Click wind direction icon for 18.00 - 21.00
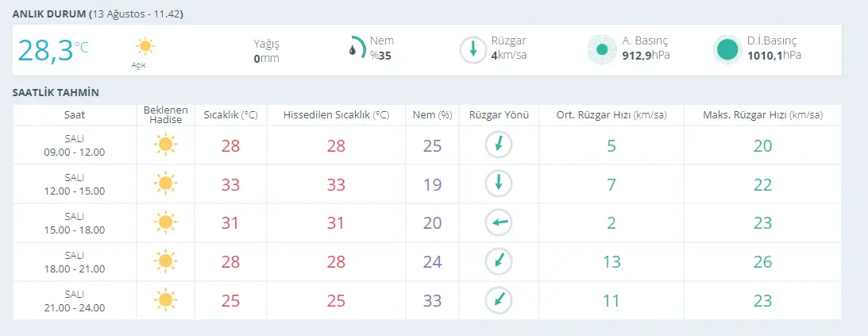Viewport: 868px width, 336px height. (x=499, y=261)
